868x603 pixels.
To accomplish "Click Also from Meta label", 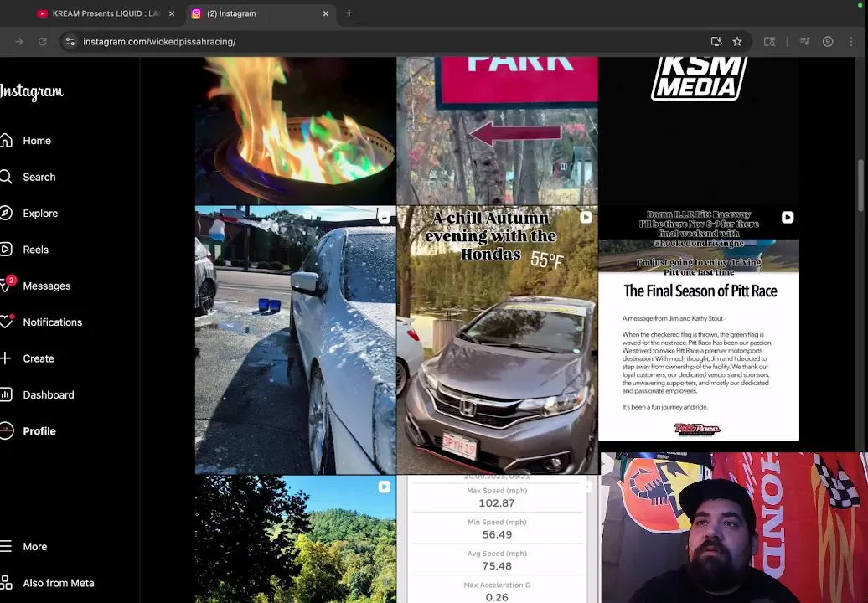I will (59, 583).
